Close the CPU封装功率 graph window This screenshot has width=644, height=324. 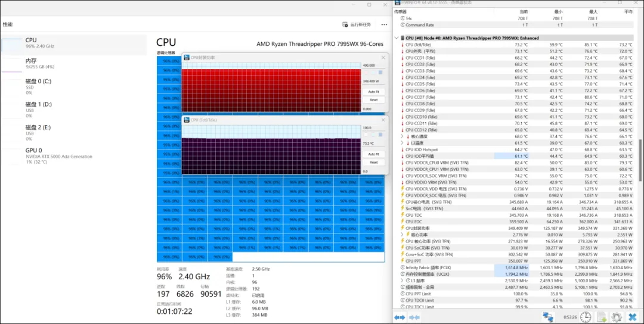[383, 57]
